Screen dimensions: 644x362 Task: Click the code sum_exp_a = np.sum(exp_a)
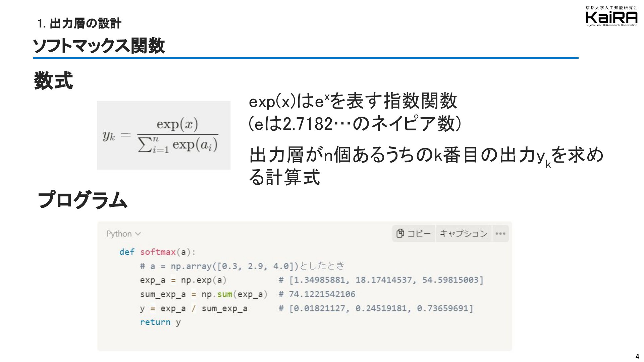(204, 294)
